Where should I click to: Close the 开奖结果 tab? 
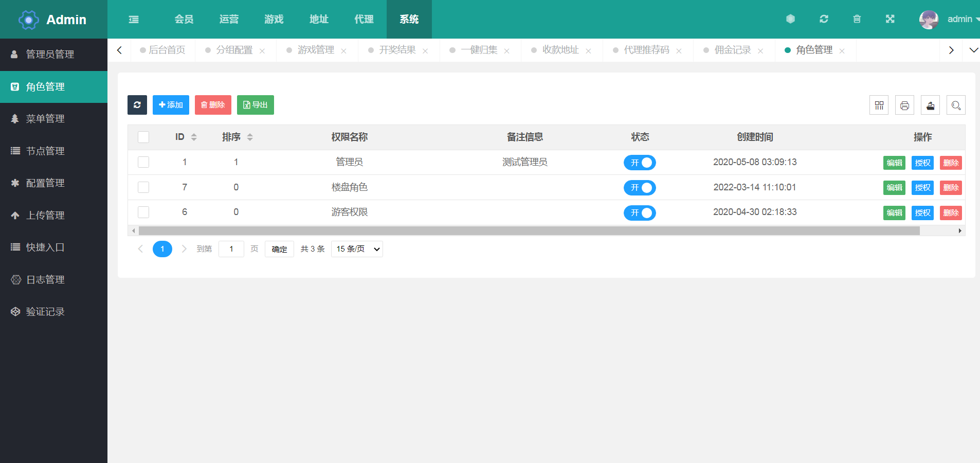[425, 51]
